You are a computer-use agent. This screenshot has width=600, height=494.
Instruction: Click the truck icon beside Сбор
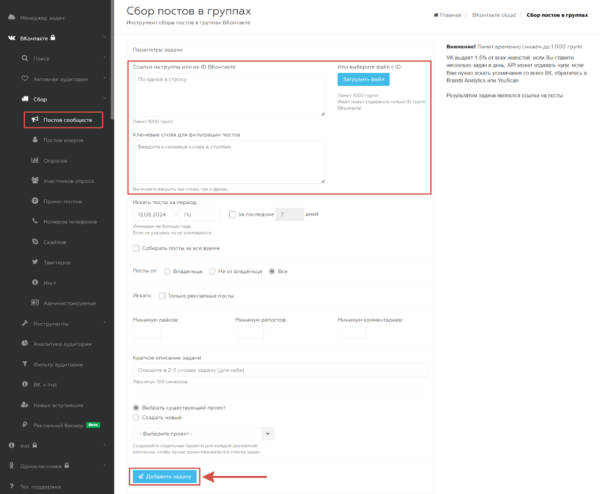[25, 99]
